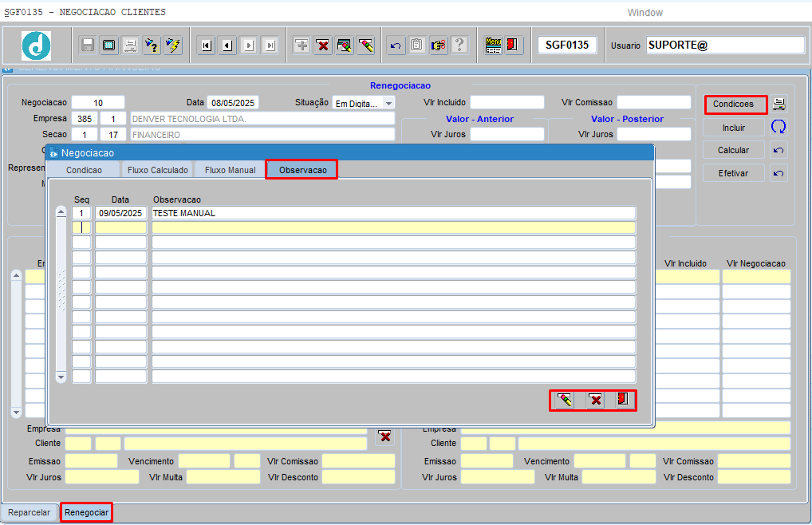Click the clipboard toolbar icon
Screen dimensions: 812x525
417,45
